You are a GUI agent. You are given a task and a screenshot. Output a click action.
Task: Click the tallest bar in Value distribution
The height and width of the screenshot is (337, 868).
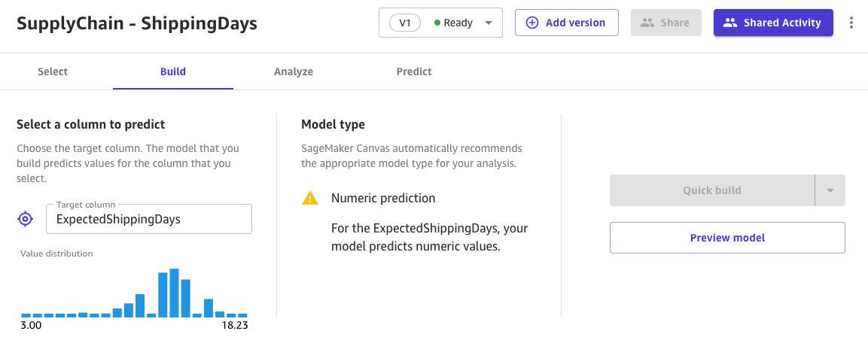click(174, 293)
